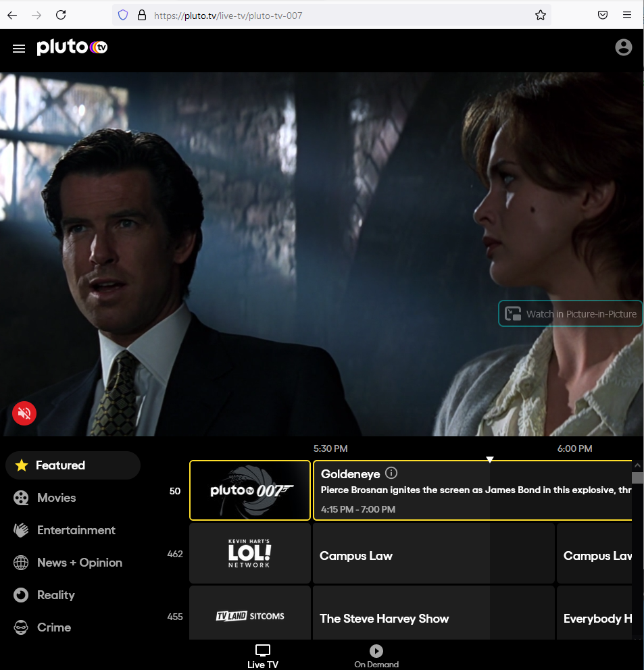Viewport: 644px width, 670px height.
Task: Toggle the tracking protection shield
Action: coord(122,14)
